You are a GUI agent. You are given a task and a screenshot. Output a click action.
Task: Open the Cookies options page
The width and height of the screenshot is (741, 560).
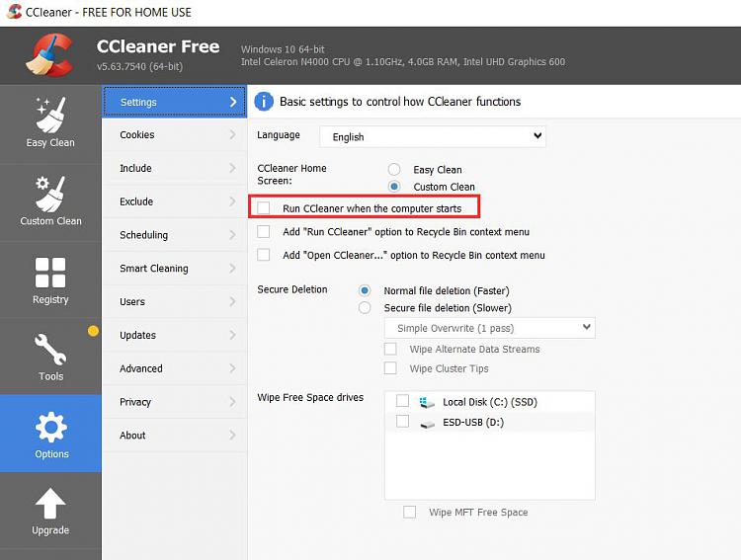pyautogui.click(x=174, y=134)
